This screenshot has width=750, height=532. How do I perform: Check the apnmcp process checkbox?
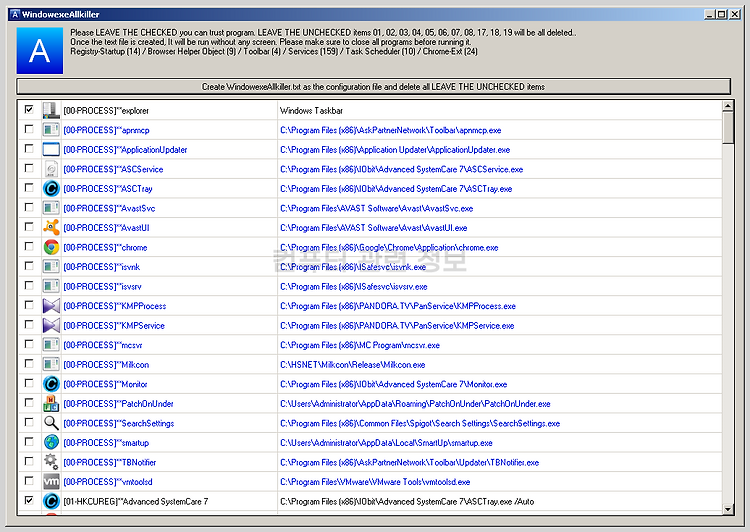(29, 129)
